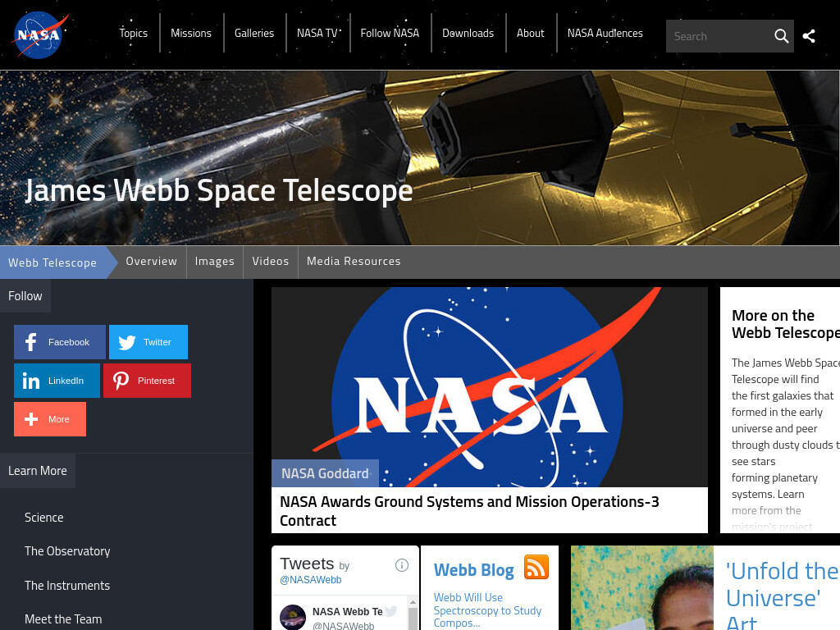Open the Science link
Image resolution: width=840 pixels, height=630 pixels.
[44, 518]
